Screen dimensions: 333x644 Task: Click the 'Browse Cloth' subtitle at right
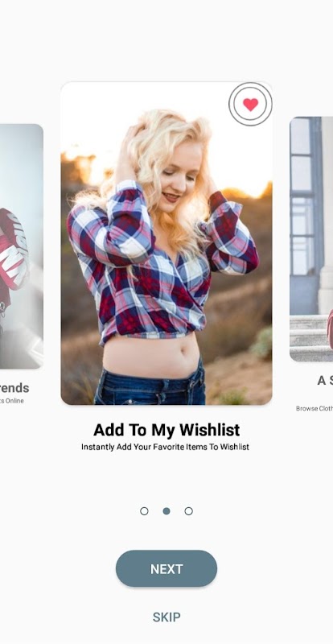314,409
